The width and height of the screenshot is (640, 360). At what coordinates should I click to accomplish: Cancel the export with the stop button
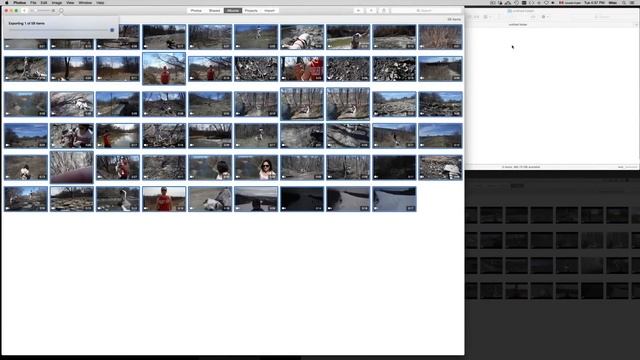coord(112,30)
